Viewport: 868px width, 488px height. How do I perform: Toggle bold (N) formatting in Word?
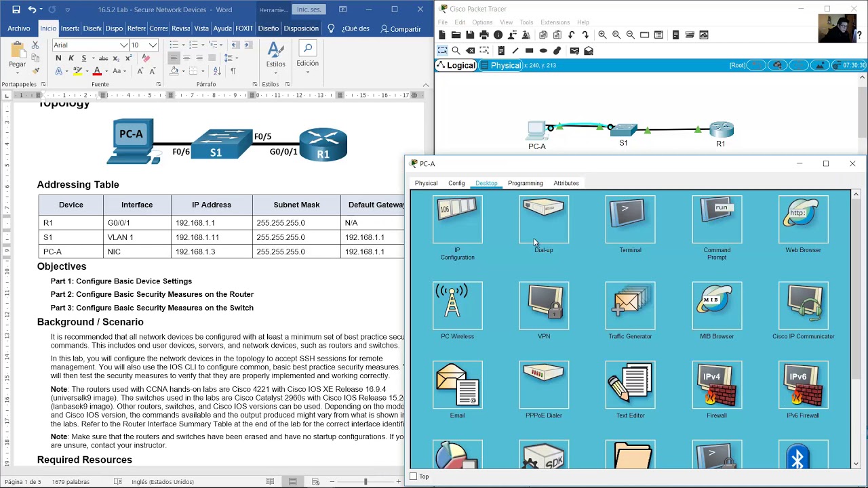point(58,58)
